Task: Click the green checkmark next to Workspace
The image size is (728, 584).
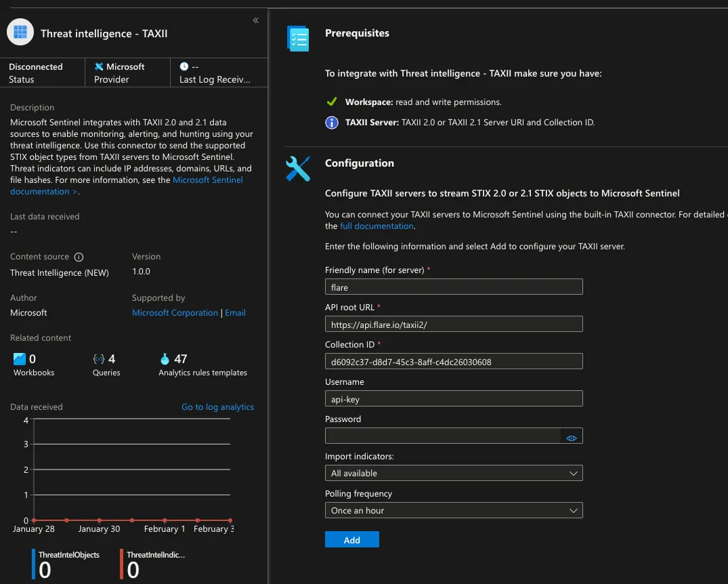Action: point(332,101)
